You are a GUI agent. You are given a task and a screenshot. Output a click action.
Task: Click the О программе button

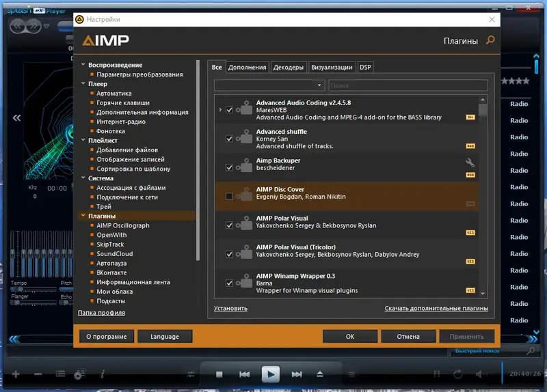(x=107, y=336)
